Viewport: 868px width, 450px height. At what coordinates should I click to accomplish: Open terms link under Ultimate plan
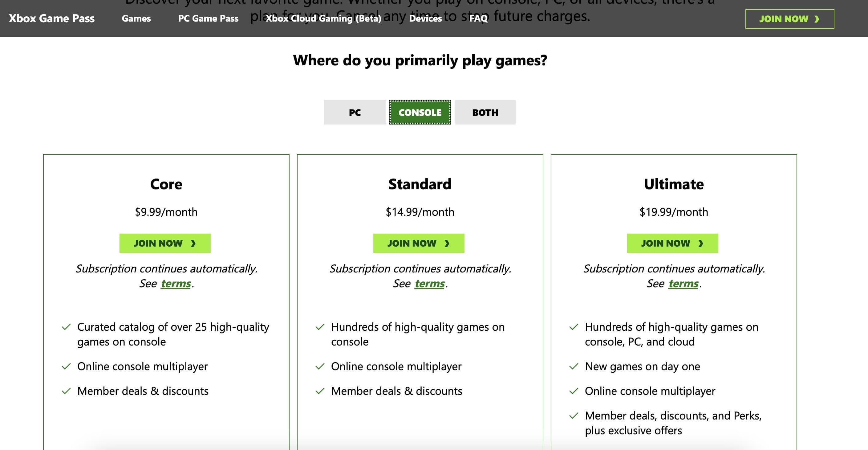tap(683, 284)
